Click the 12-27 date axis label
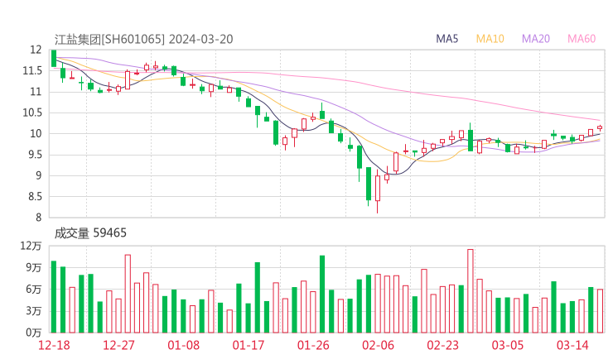This screenshot has height=364, width=613. pyautogui.click(x=118, y=345)
